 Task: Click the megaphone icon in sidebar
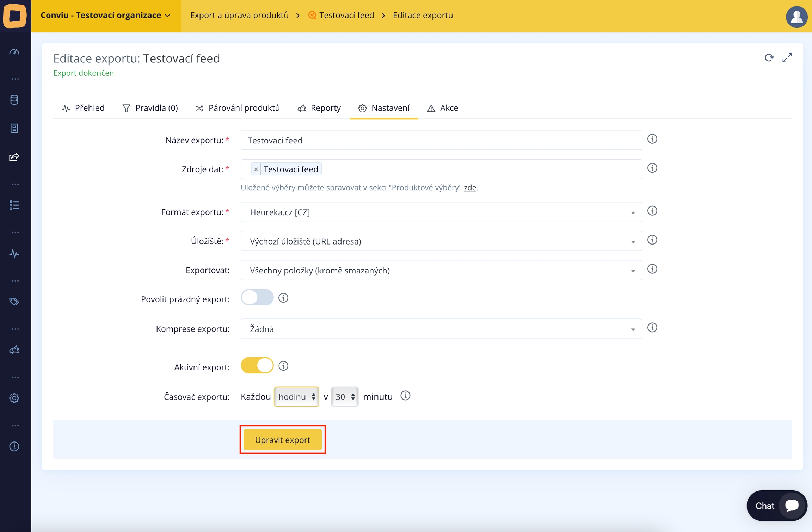tap(14, 350)
